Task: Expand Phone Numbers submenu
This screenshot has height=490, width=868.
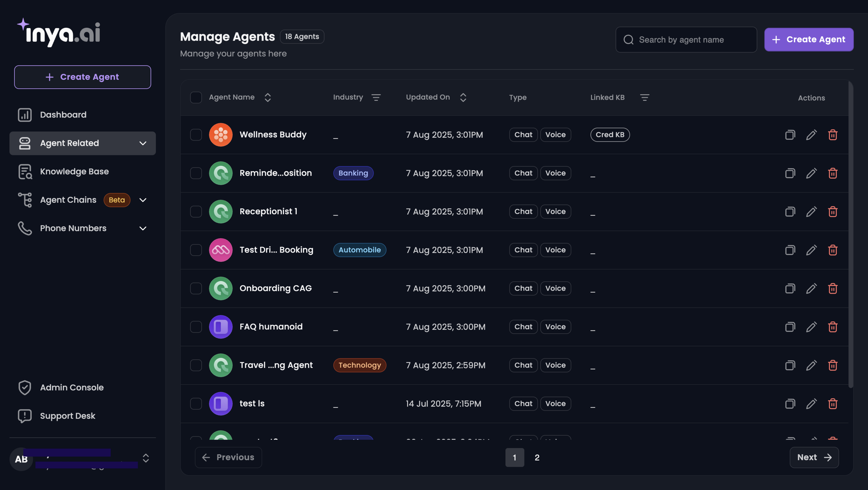Action: coord(143,228)
